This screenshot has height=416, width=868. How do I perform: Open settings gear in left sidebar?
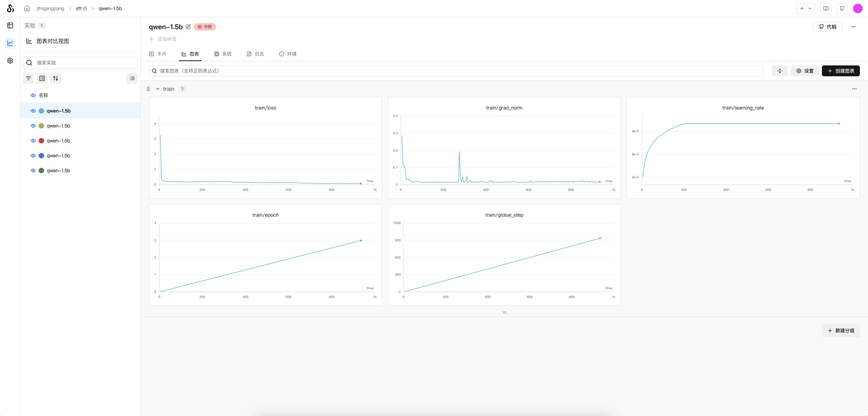coord(10,61)
